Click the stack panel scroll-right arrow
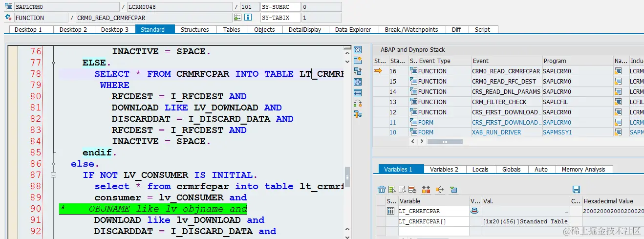644x239 pixels. point(421,142)
